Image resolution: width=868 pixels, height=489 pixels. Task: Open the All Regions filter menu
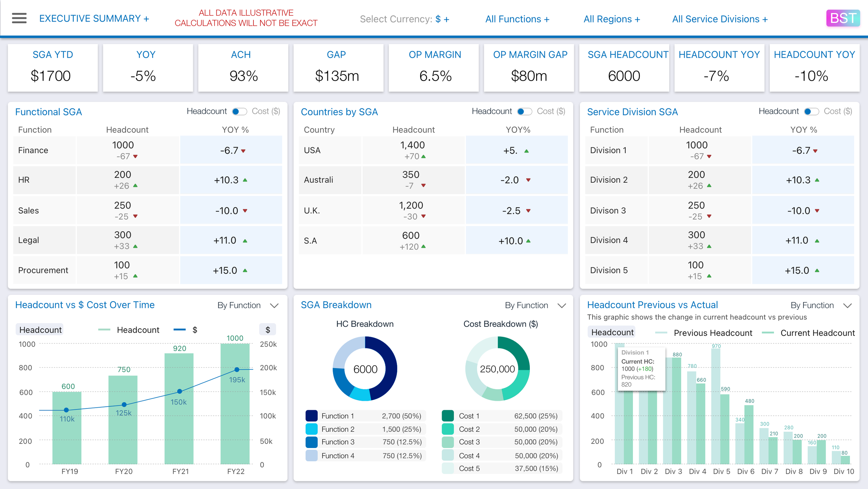pyautogui.click(x=611, y=19)
